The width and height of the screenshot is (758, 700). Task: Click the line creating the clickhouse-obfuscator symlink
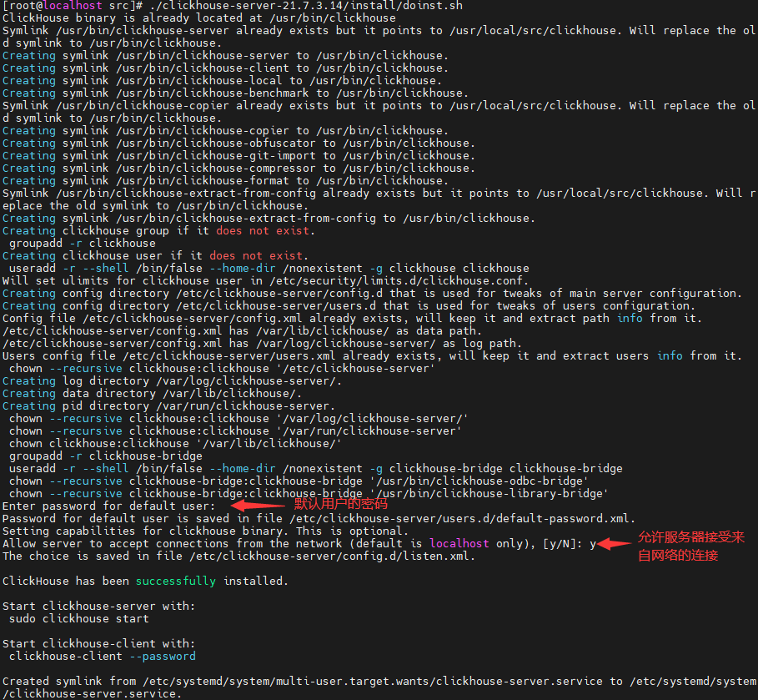[x=238, y=144]
